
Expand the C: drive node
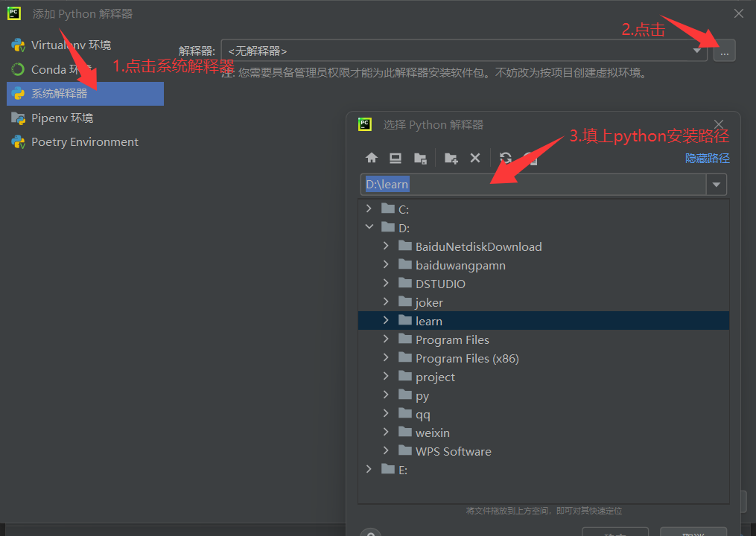click(x=369, y=208)
